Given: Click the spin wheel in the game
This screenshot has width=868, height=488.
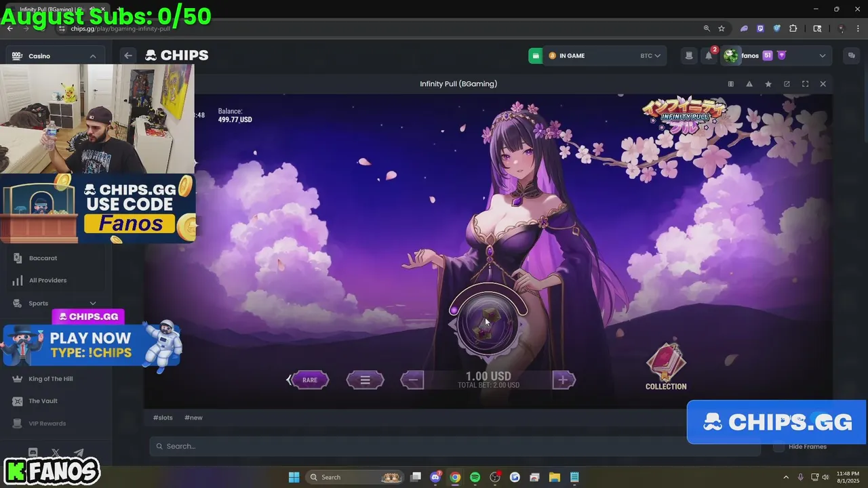Looking at the screenshot, I should click(x=488, y=324).
